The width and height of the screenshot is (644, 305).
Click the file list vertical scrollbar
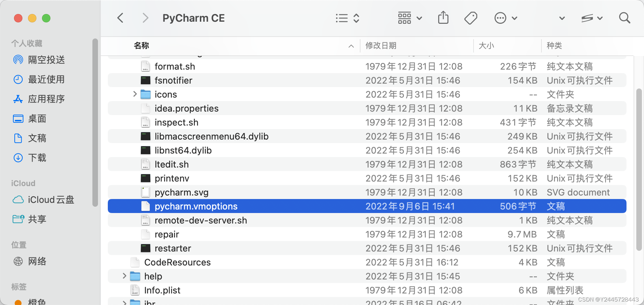pos(639,170)
